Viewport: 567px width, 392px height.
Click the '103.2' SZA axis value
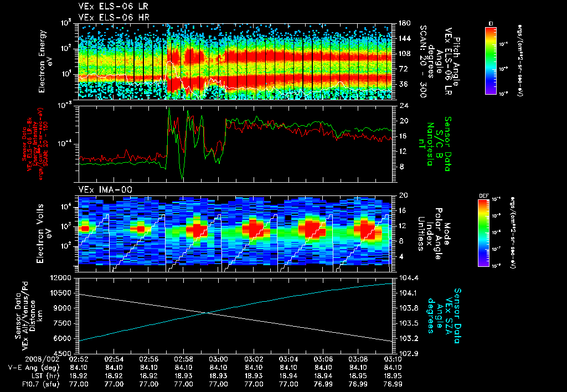click(409, 338)
